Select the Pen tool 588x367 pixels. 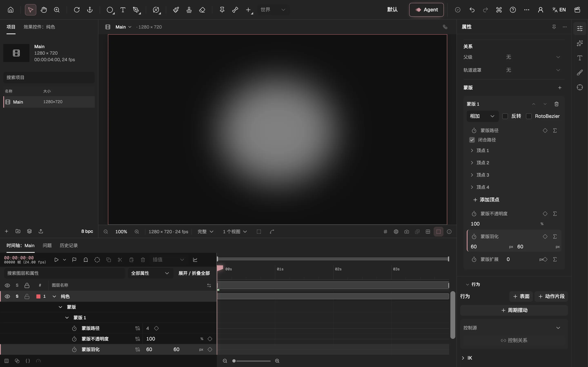pos(136,10)
